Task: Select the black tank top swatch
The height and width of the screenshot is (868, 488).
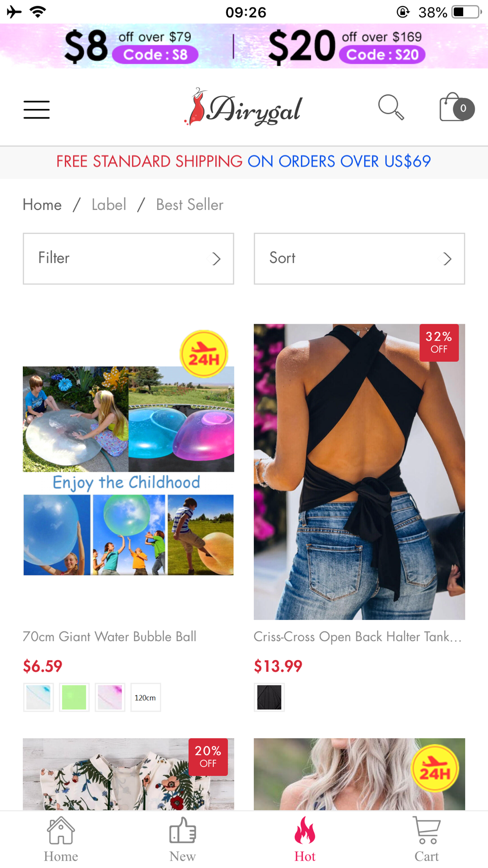Action: [269, 697]
